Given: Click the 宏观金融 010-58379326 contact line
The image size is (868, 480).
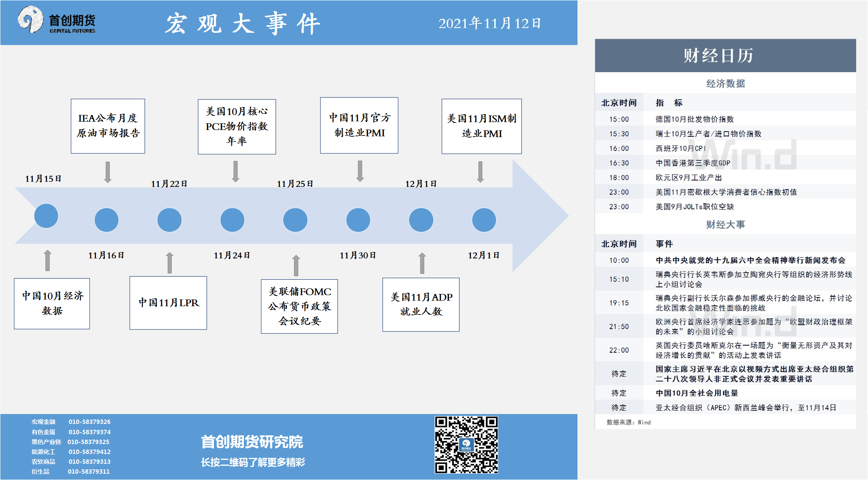Looking at the screenshot, I should coord(71,422).
